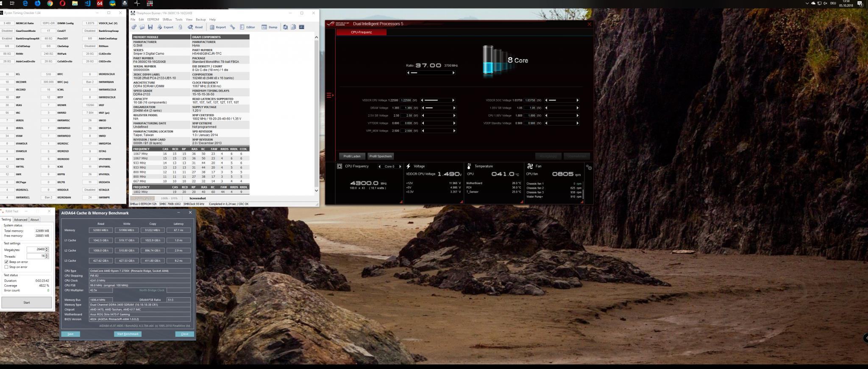Toggle the Beep on error checkbox

tap(6, 262)
